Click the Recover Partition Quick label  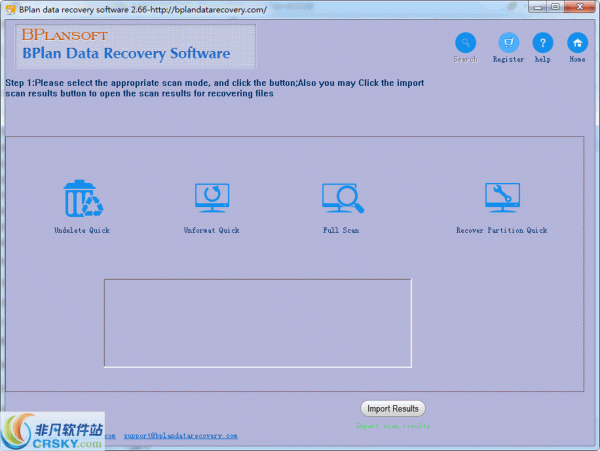point(502,230)
